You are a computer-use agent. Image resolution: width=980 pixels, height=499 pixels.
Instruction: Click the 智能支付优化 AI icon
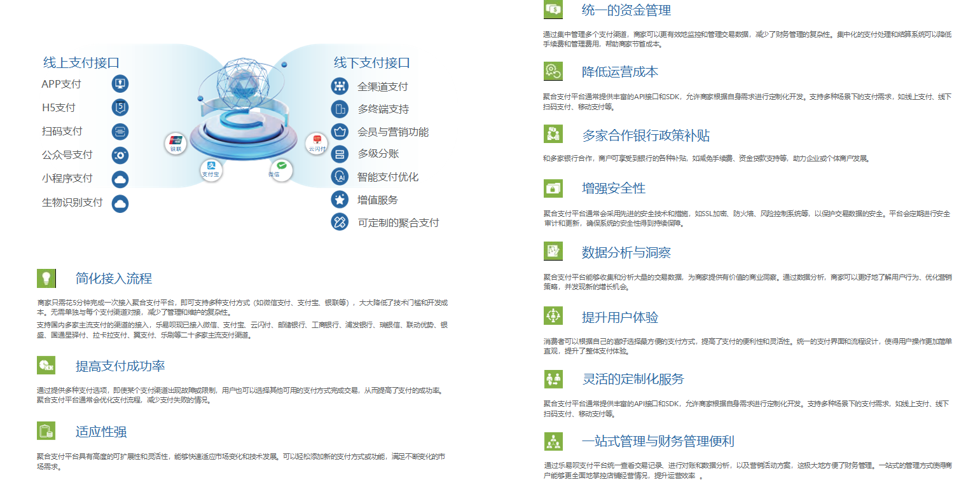(340, 177)
